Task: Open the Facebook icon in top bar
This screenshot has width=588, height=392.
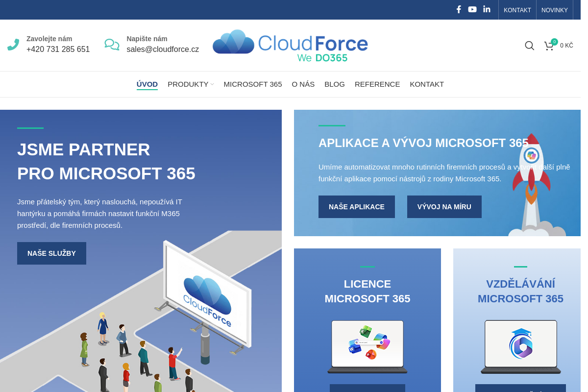Action: (459, 9)
